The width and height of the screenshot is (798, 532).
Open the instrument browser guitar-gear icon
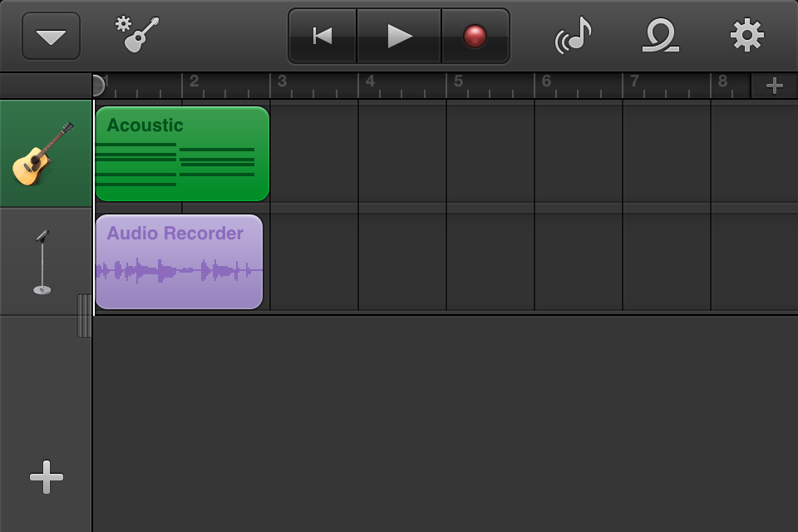coord(137,34)
